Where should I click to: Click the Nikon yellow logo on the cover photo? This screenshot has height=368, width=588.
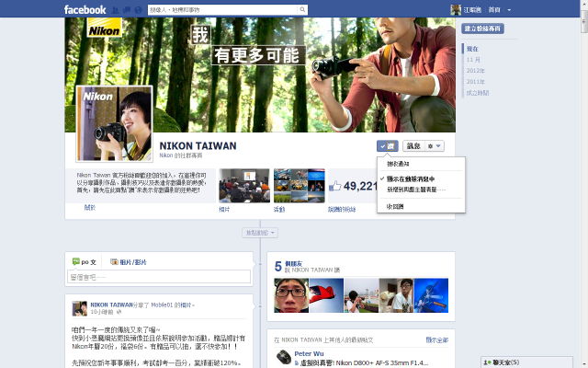104,28
